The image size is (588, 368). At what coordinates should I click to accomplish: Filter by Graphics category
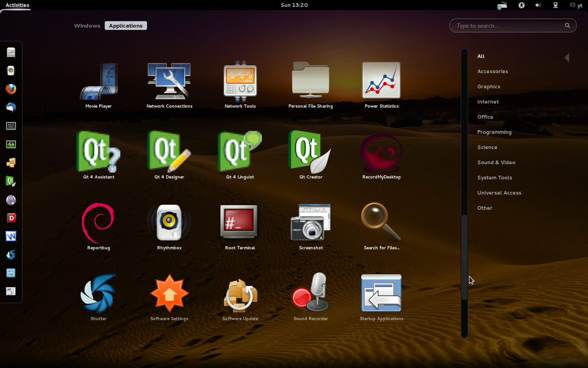click(489, 86)
